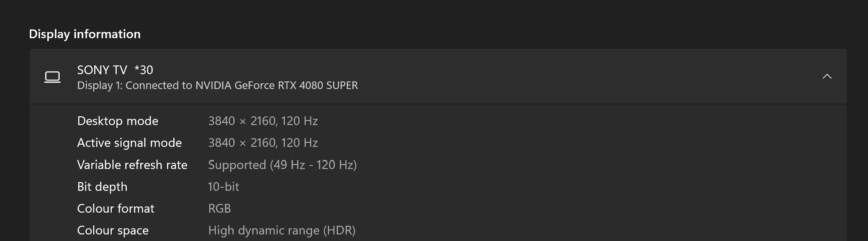This screenshot has width=868, height=241.
Task: Click the *30 suffix after SONY TV
Action: point(144,70)
